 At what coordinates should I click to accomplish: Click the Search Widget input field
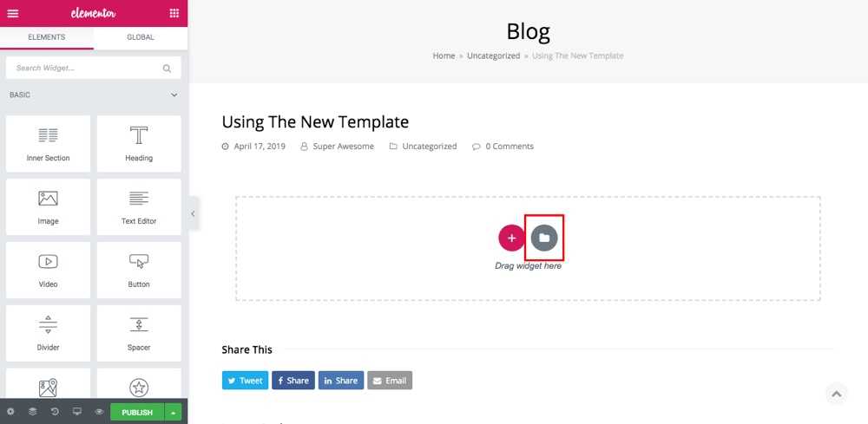87,68
